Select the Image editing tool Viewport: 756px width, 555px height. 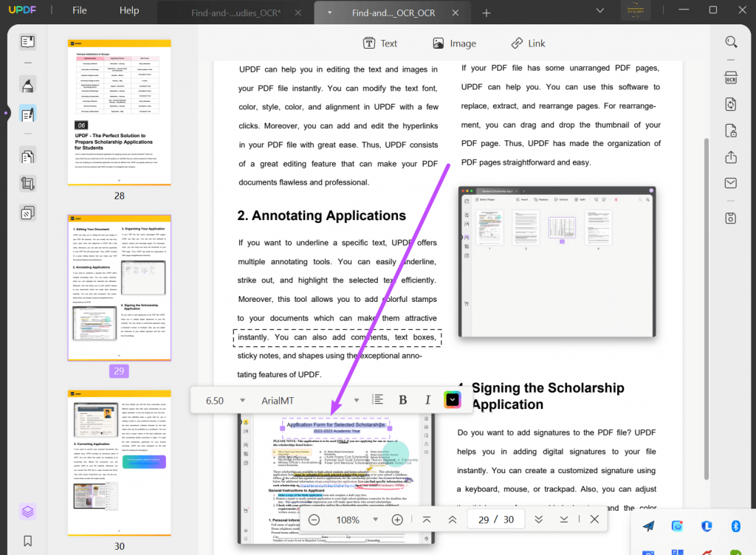pos(454,43)
